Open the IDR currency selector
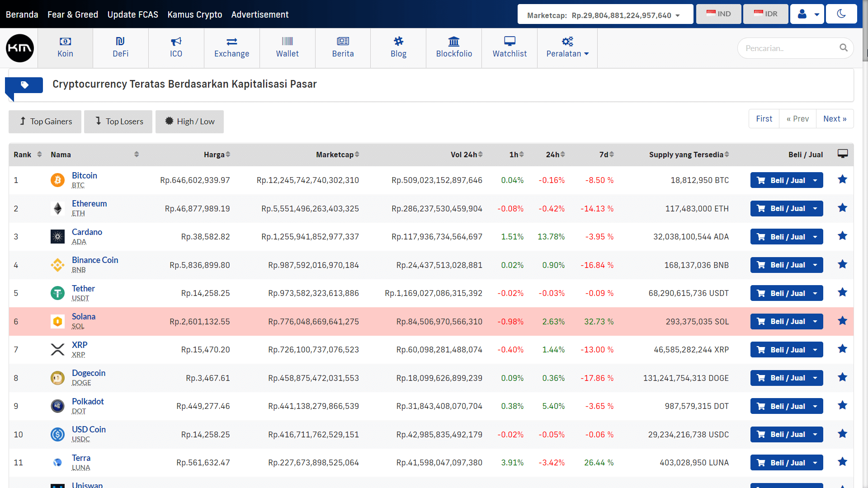 766,14
